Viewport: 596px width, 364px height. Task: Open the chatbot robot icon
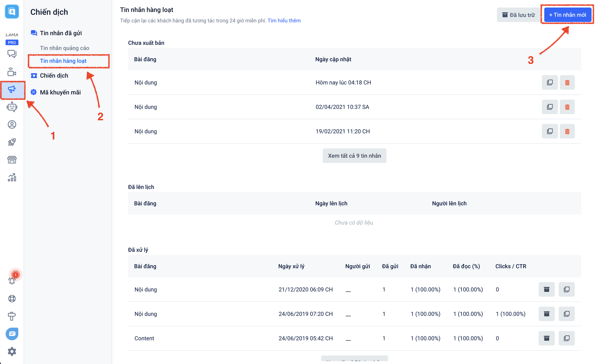tap(12, 107)
